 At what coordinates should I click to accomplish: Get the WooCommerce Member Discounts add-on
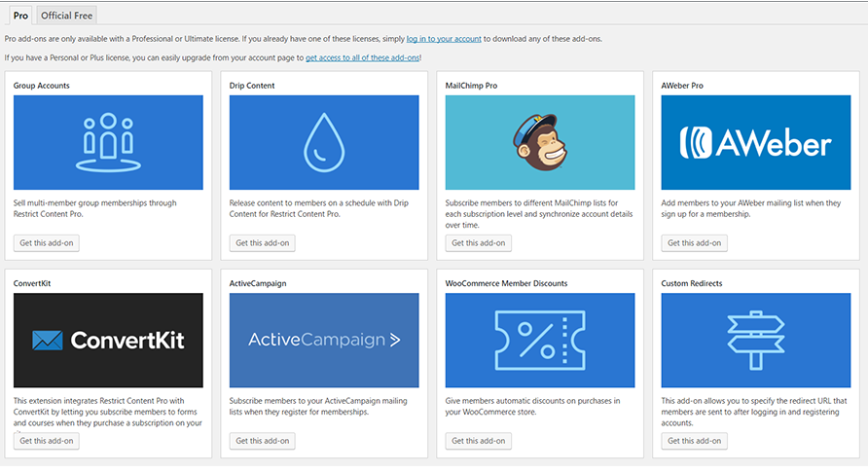tap(478, 441)
